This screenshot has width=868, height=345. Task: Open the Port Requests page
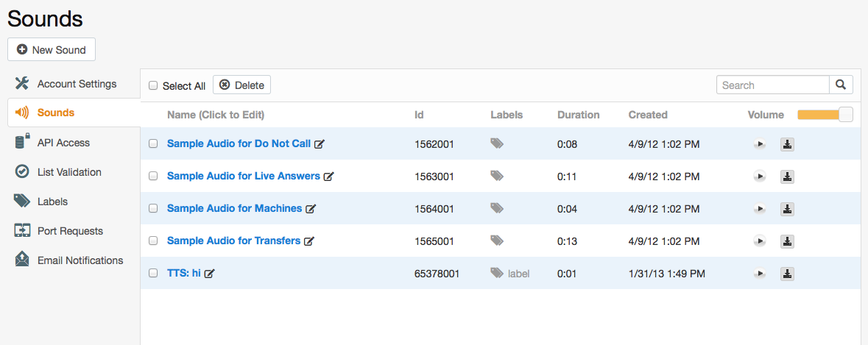[x=70, y=231]
